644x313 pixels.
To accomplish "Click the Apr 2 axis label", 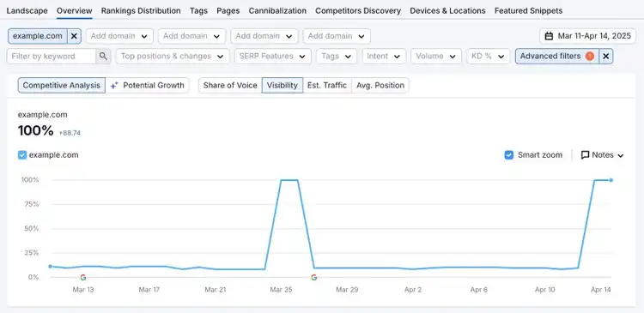I will click(x=413, y=290).
